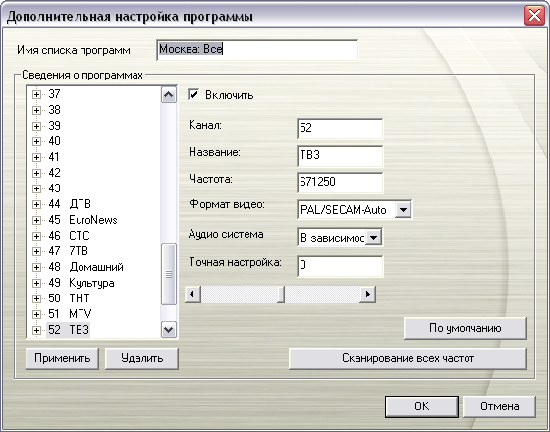Screen dimensions: 550x432
Task: Toggle the Включить checkbox
Action: point(194,95)
